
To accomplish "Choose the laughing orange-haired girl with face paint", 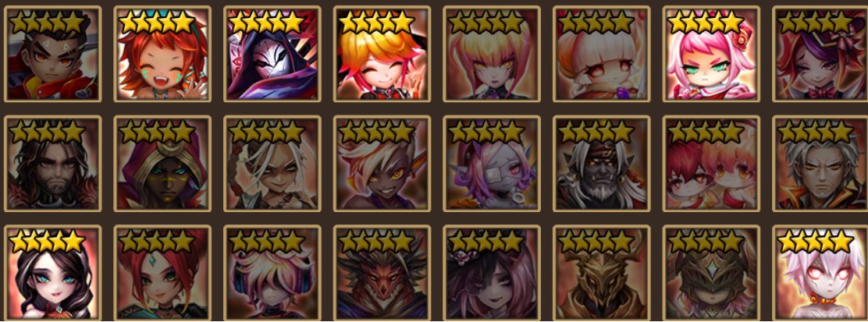I will [162, 55].
